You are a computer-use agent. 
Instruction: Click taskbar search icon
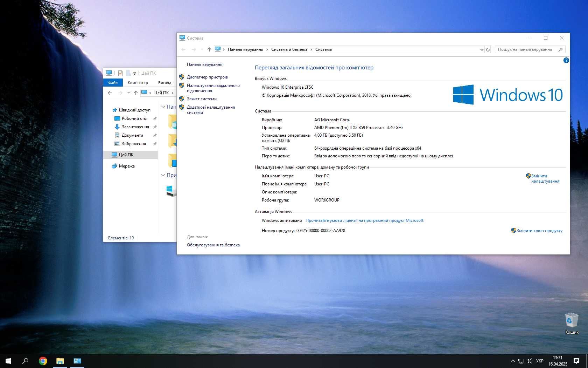(25, 361)
